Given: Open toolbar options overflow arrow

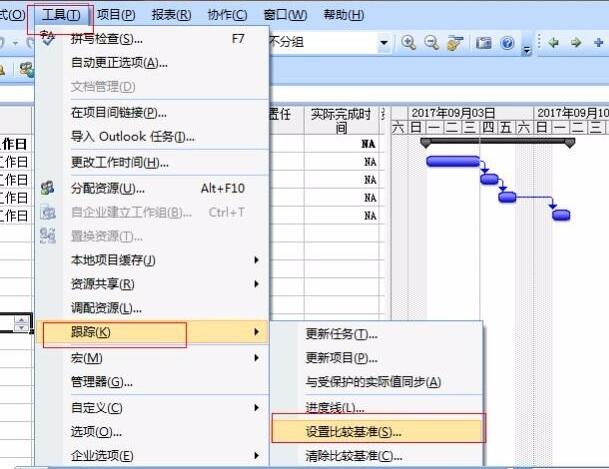Looking at the screenshot, I should click(x=527, y=49).
